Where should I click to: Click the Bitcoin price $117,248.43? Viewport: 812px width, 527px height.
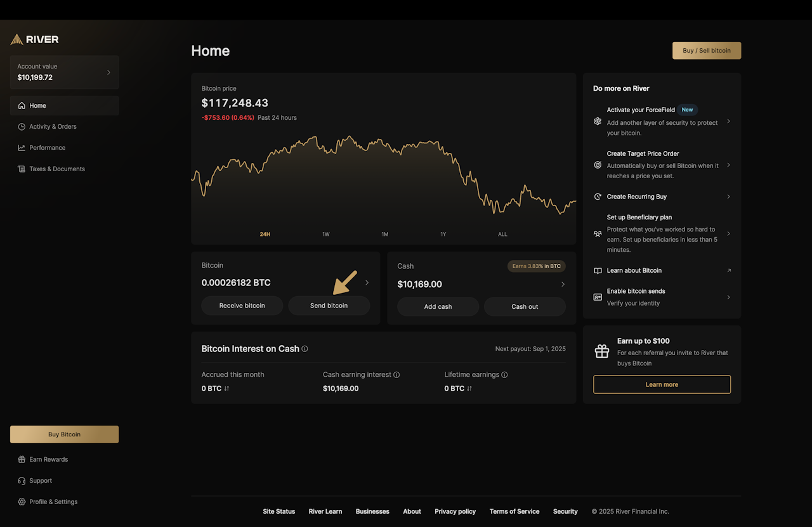pyautogui.click(x=235, y=103)
